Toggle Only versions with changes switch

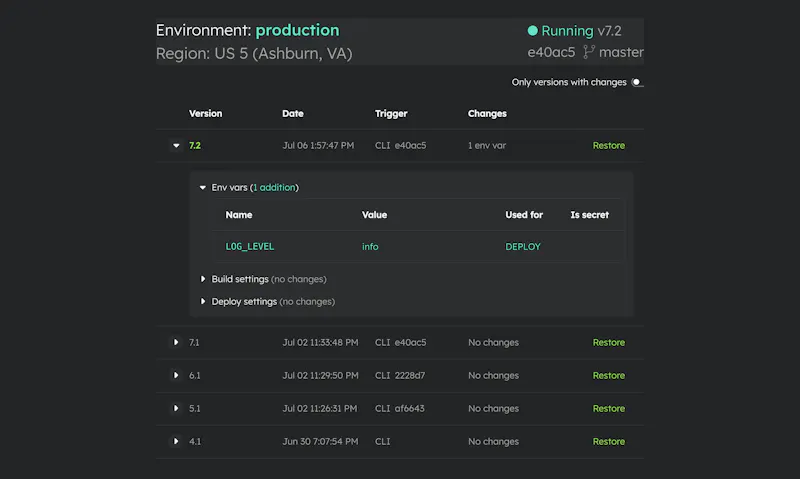point(637,82)
